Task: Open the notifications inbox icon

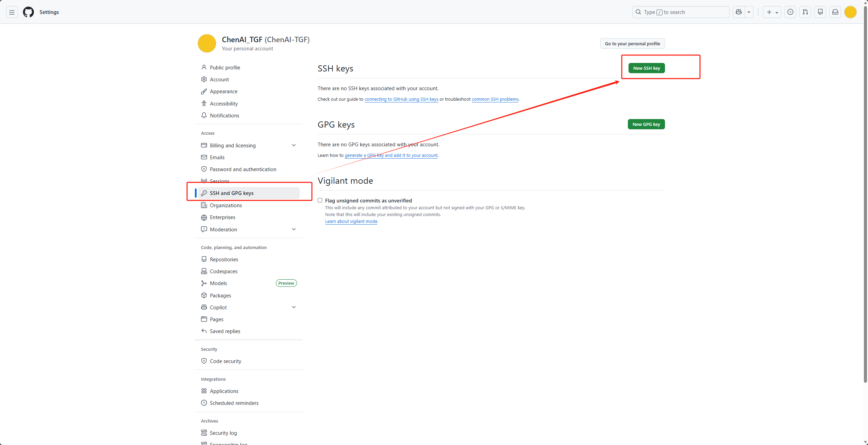Action: [835, 12]
